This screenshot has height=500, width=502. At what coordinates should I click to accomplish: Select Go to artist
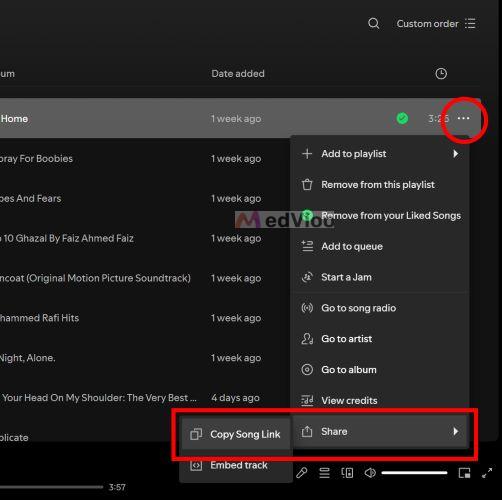[x=380, y=339]
